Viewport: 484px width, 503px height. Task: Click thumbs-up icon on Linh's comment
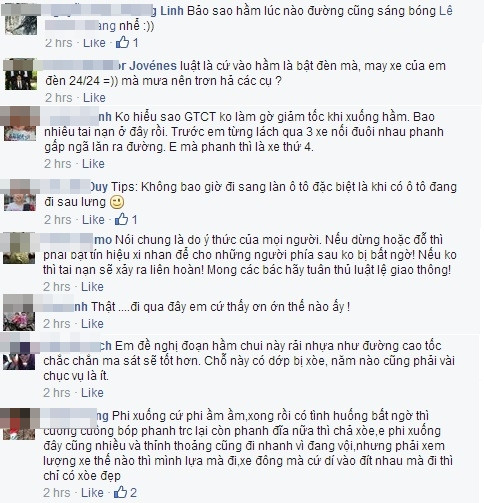click(x=122, y=43)
